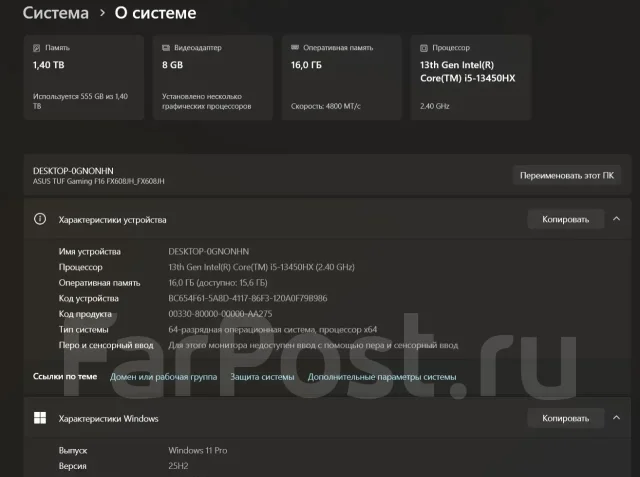Open the Процессор i5-13450HX card
Screen dimensions: 640x477
click(x=471, y=78)
